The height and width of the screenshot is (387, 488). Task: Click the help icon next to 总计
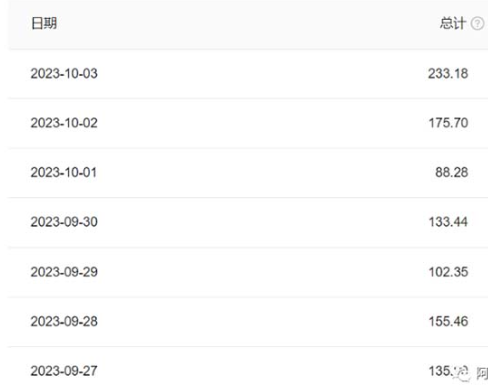pos(477,24)
